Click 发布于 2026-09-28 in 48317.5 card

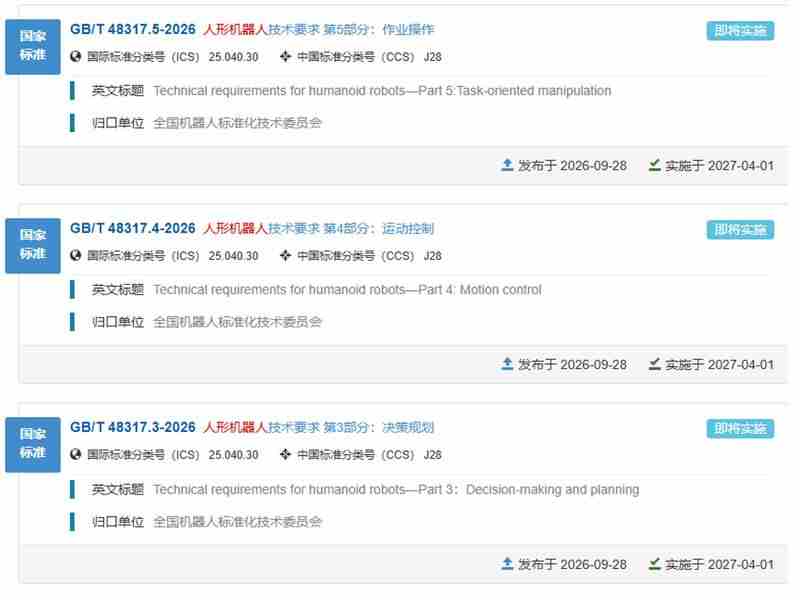pos(572,166)
